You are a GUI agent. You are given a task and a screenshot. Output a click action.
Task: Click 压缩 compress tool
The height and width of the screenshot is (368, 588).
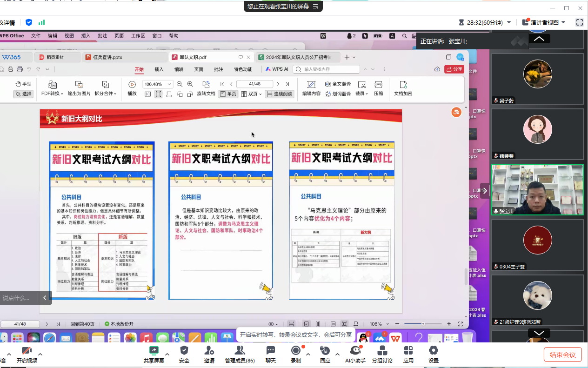tap(378, 88)
